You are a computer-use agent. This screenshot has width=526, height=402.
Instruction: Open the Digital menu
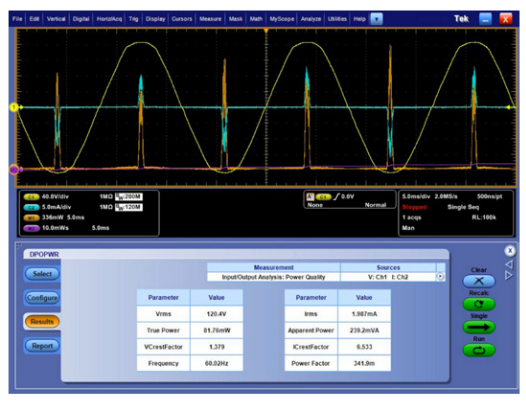[x=81, y=19]
